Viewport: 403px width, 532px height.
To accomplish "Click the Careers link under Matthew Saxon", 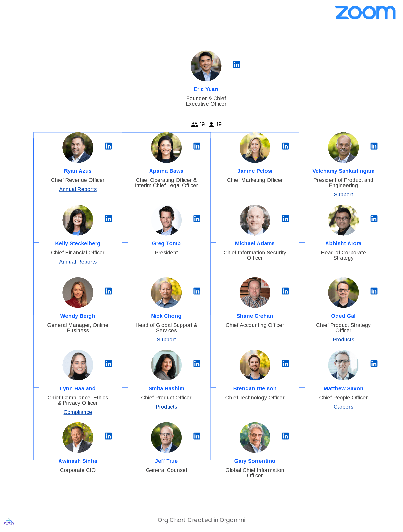I will tap(343, 407).
